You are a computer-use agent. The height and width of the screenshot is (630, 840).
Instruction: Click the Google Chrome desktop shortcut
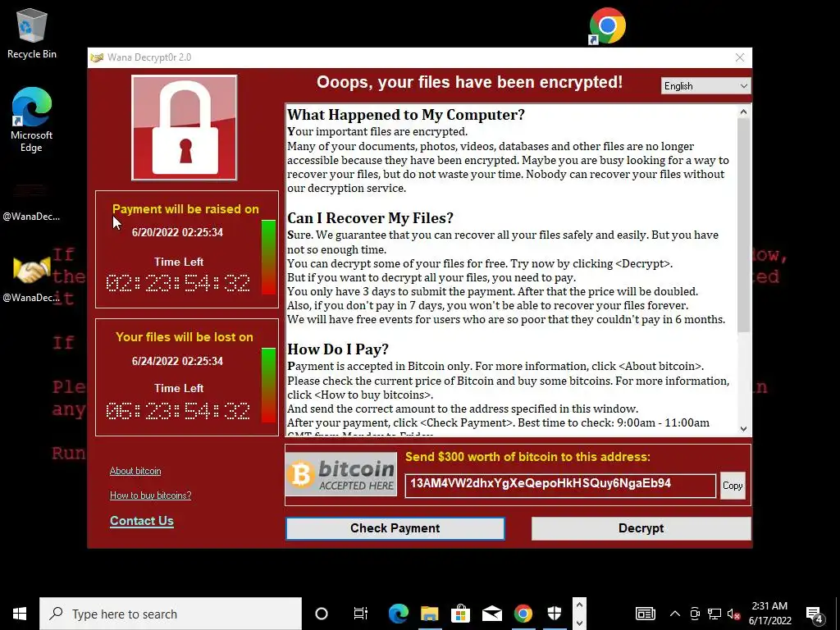[x=607, y=25]
